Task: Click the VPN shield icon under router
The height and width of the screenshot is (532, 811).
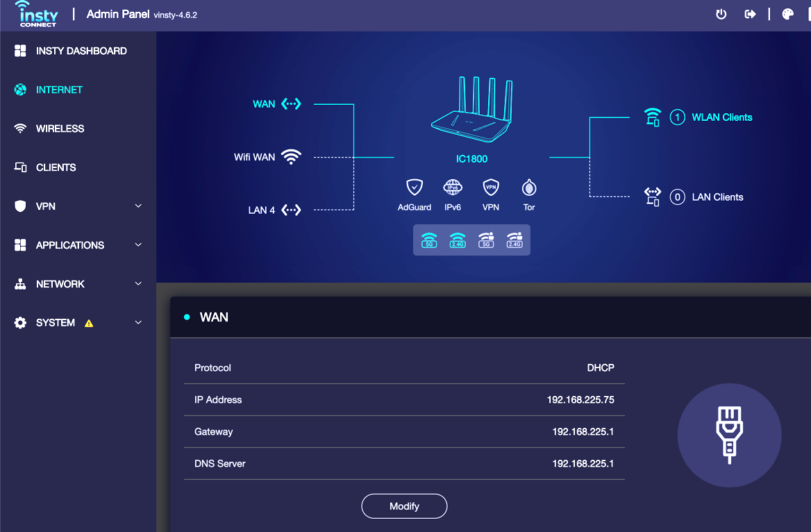Action: coord(491,188)
